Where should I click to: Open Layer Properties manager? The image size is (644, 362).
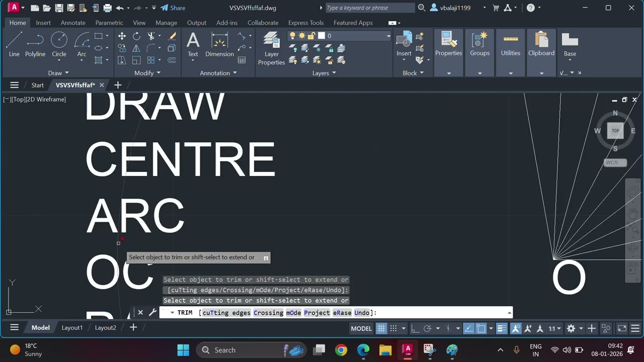click(271, 49)
